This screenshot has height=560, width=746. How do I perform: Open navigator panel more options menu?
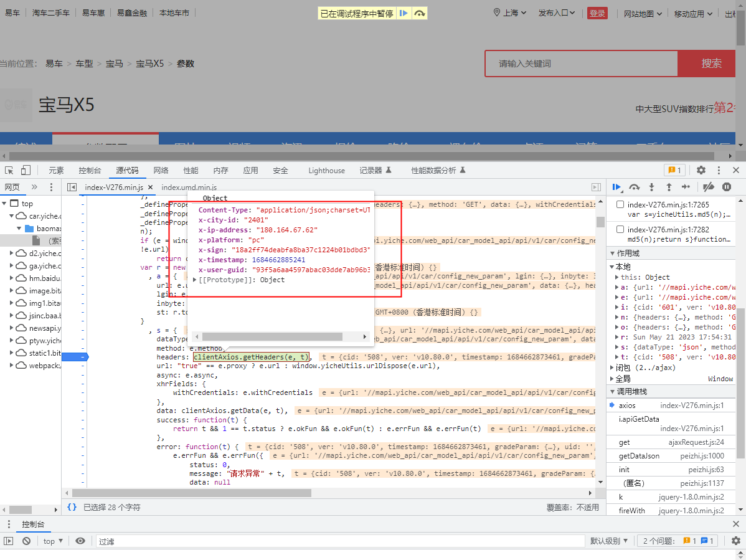(52, 187)
